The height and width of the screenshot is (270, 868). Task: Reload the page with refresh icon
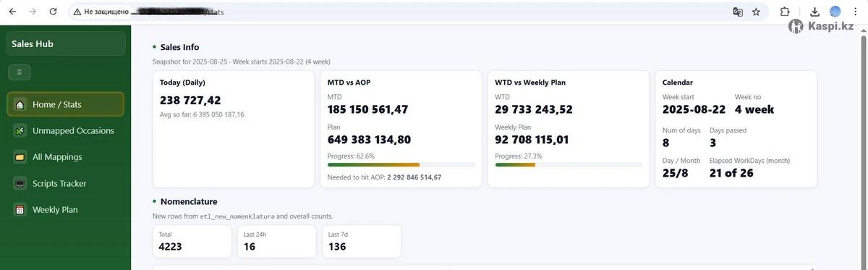coord(53,12)
